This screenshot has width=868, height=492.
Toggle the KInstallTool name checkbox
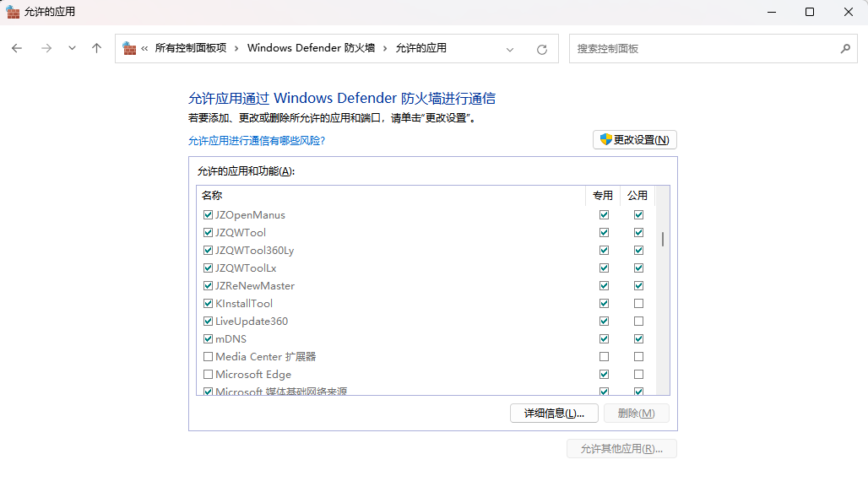coord(209,303)
